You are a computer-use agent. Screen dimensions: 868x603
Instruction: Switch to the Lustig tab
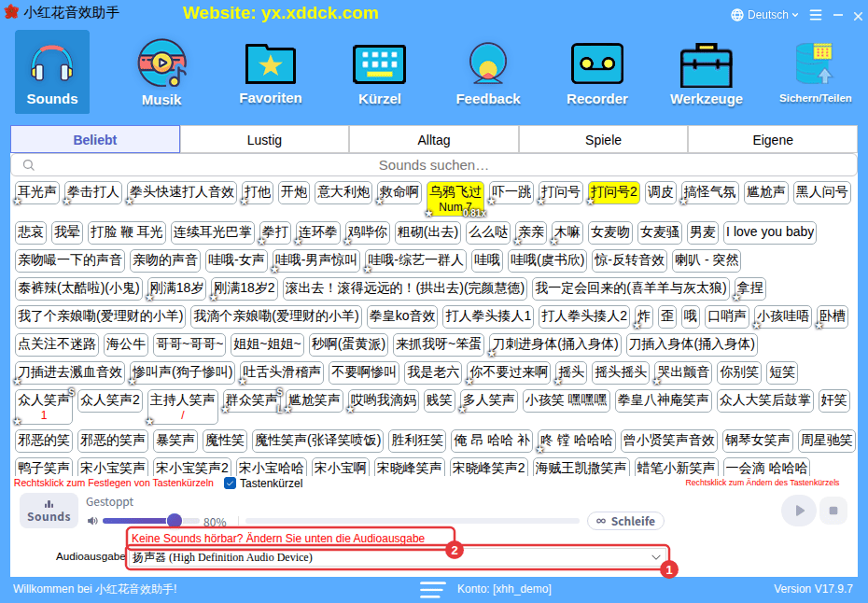coord(265,140)
